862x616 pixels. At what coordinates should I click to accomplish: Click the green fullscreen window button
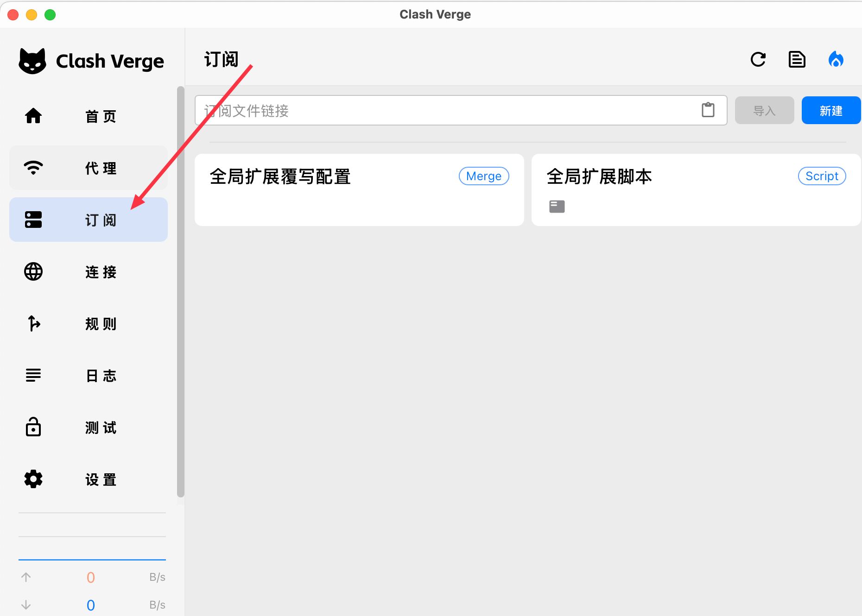(x=50, y=15)
